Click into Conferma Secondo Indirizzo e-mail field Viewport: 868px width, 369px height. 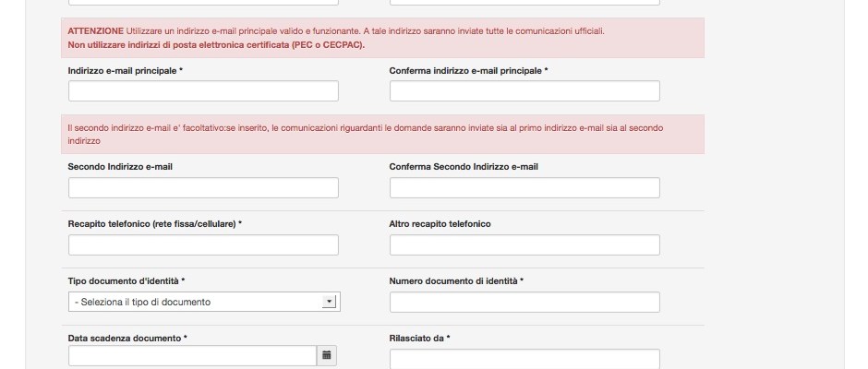point(524,188)
